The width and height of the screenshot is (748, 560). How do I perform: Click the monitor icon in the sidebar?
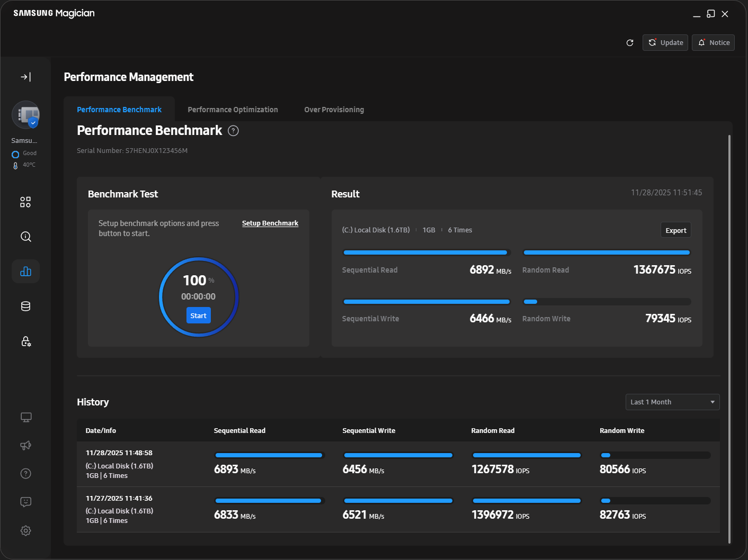coord(25,418)
